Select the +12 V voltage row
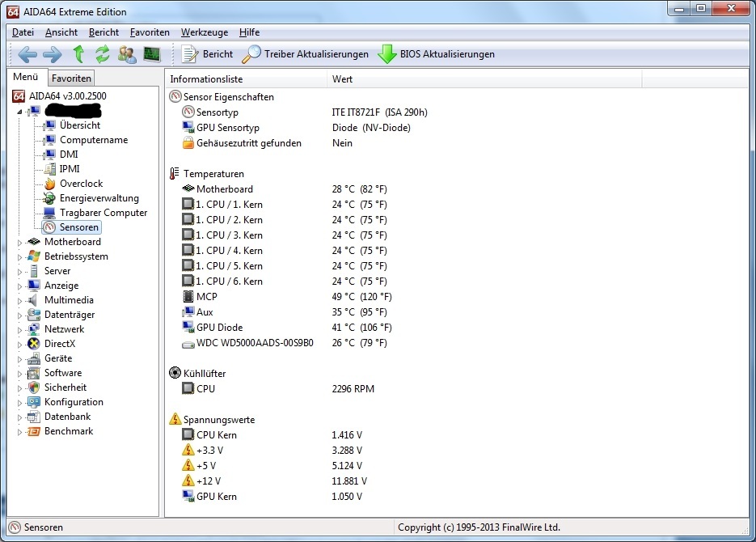Image resolution: width=756 pixels, height=542 pixels. 275,481
